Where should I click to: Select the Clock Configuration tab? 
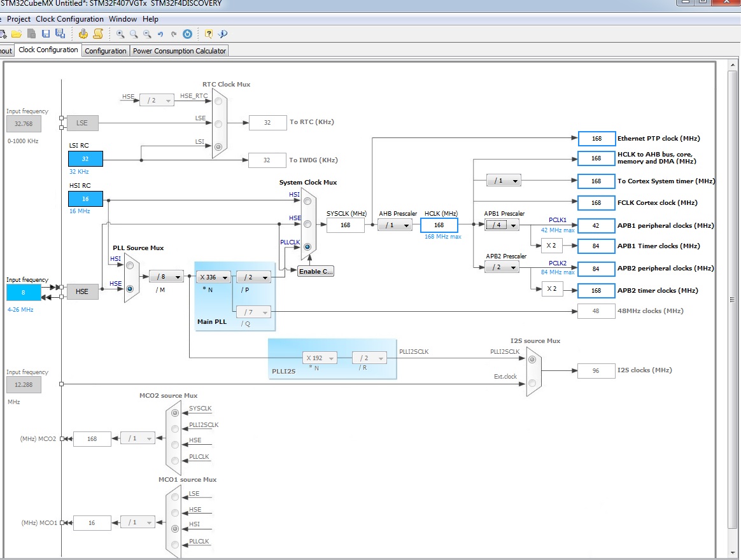tap(48, 50)
